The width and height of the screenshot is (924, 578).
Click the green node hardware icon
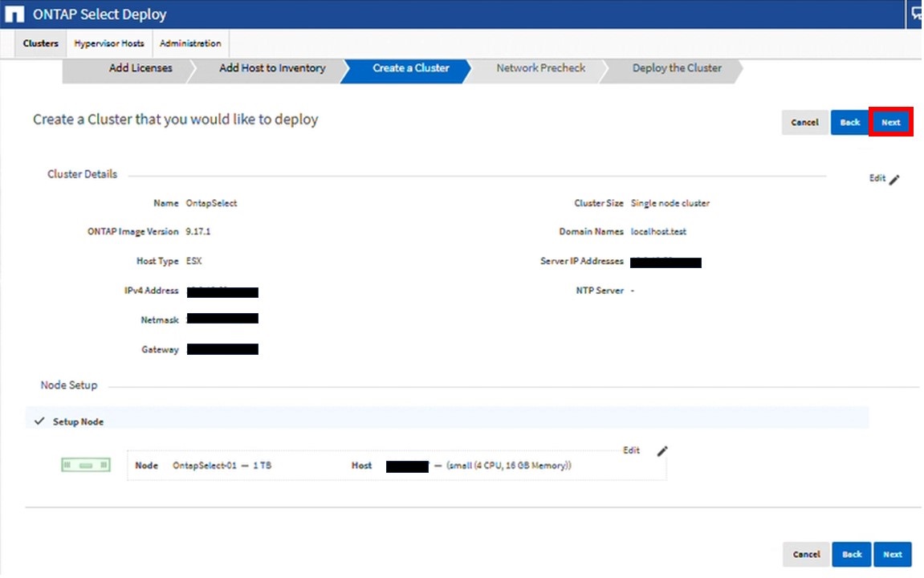pyautogui.click(x=85, y=466)
